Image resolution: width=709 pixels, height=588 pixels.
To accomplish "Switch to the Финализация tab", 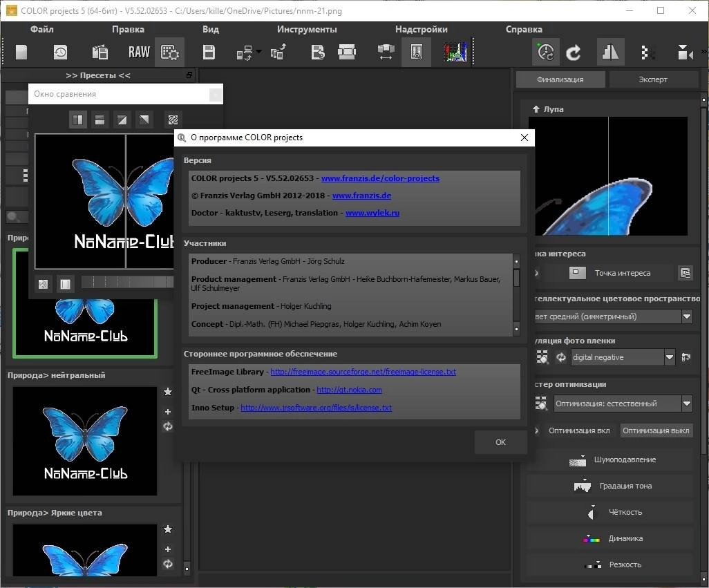I will click(560, 79).
